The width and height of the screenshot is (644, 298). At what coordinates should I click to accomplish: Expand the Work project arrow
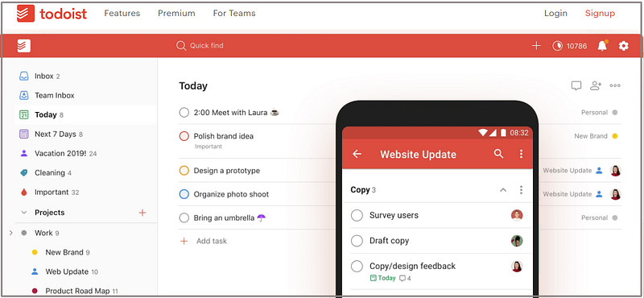(x=11, y=233)
